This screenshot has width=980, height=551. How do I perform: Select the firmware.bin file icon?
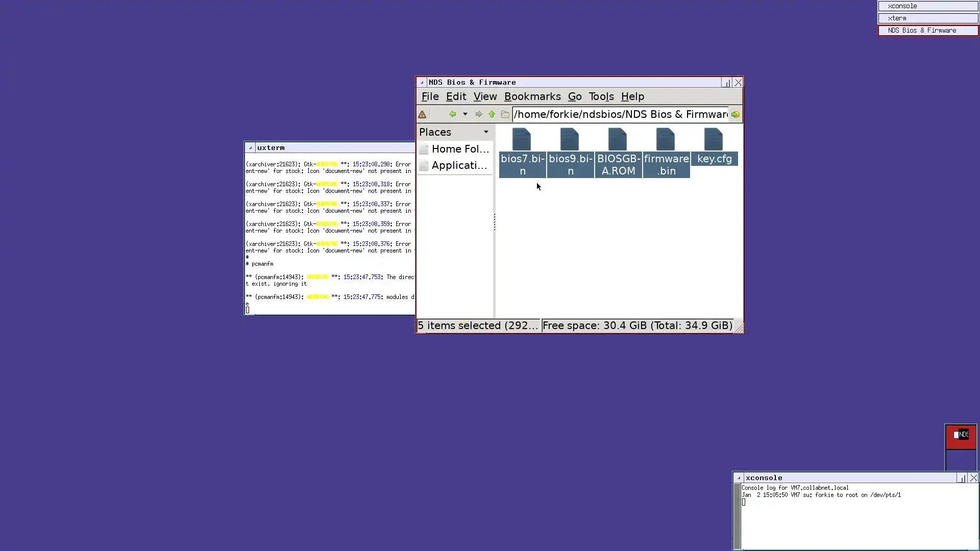[x=666, y=139]
